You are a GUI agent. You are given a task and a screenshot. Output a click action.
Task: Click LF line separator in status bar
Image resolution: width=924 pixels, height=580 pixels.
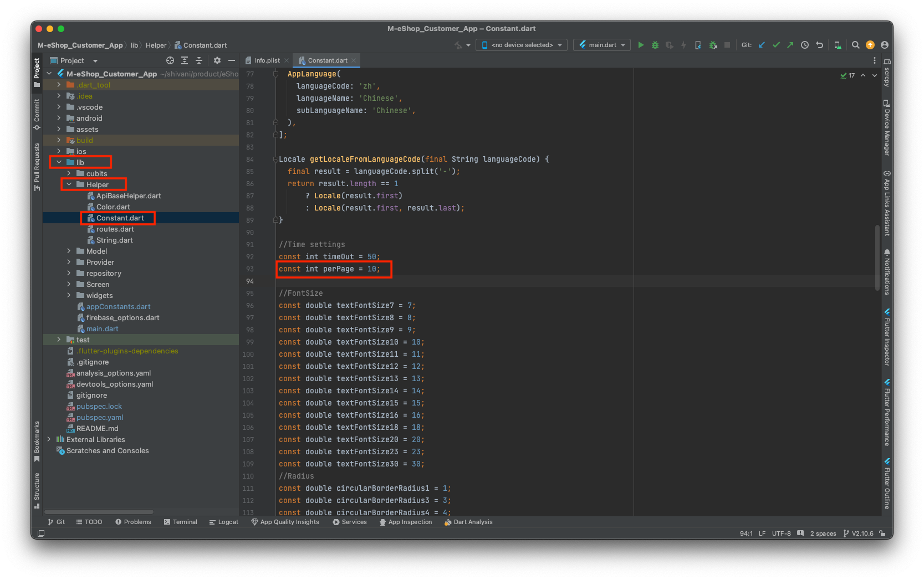[x=762, y=533]
